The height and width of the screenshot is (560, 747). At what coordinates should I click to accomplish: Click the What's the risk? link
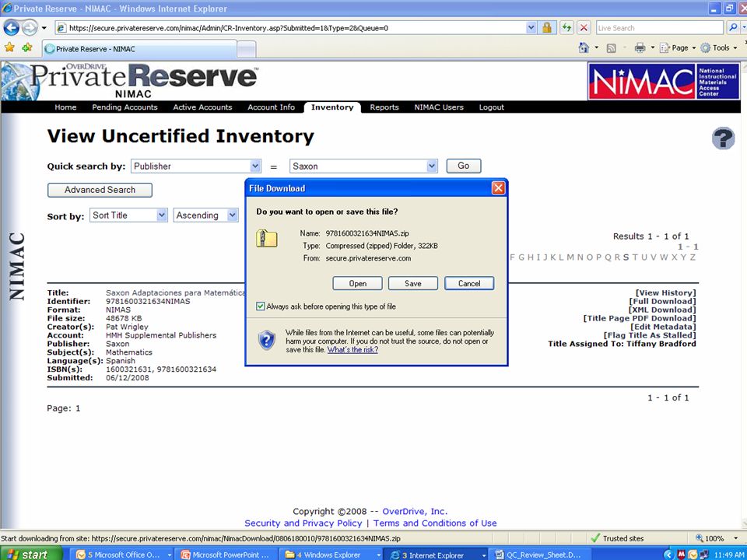coord(352,349)
